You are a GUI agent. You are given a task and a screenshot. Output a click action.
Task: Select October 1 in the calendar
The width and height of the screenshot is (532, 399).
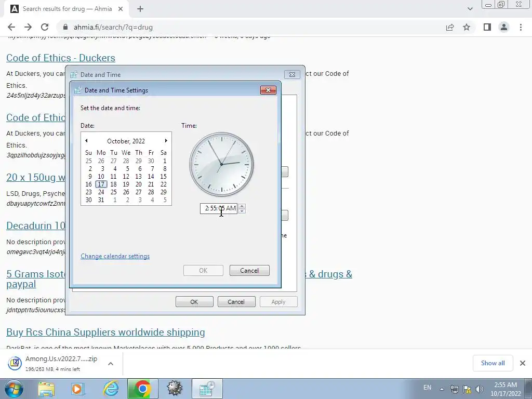pyautogui.click(x=165, y=161)
